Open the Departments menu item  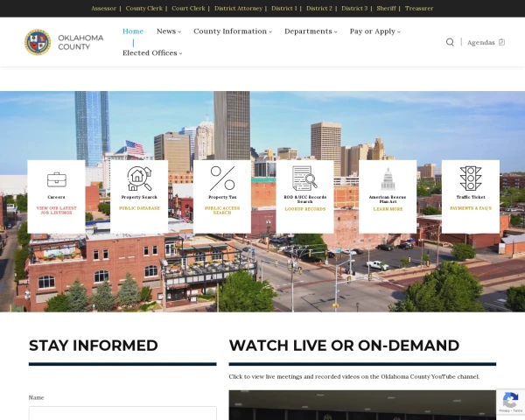[x=308, y=31]
